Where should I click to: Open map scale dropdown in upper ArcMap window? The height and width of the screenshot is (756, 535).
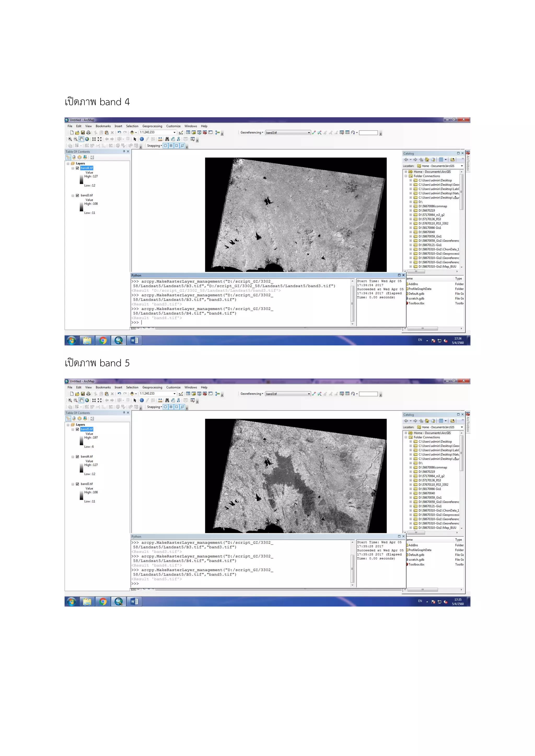coord(175,132)
